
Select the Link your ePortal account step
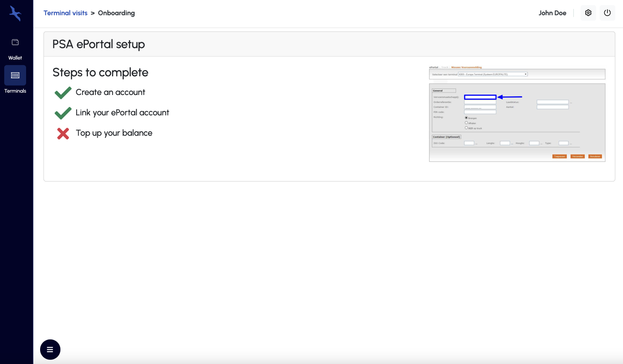click(122, 113)
